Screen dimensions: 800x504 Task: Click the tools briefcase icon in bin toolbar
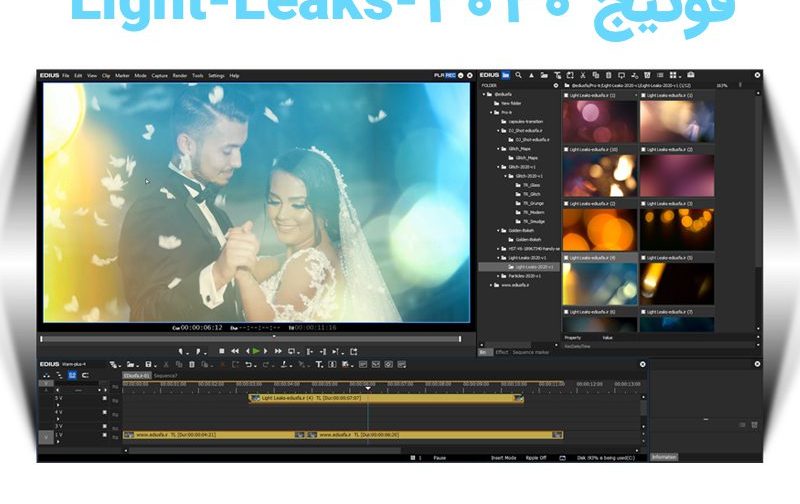click(x=691, y=75)
